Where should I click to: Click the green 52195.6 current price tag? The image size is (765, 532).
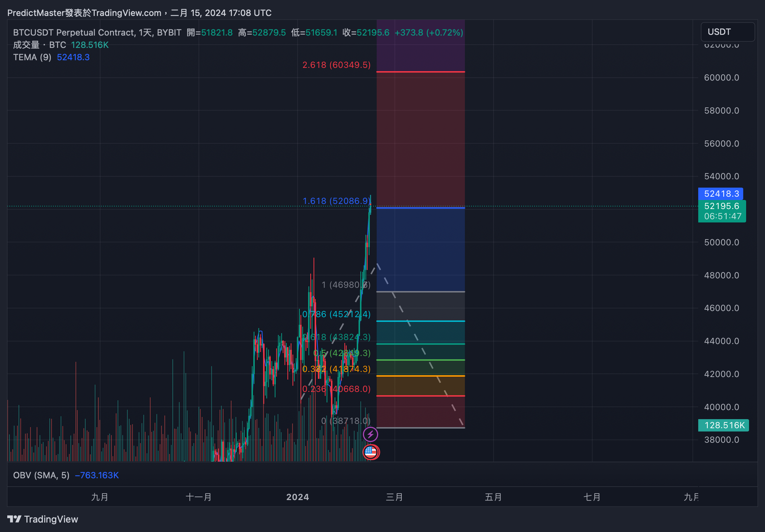[722, 211]
